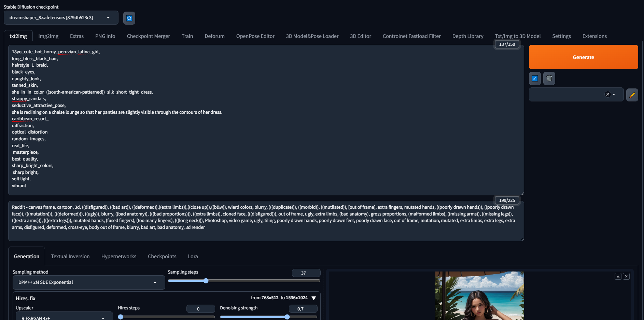
Task: Open styles editor with pencil icon
Action: (x=632, y=95)
